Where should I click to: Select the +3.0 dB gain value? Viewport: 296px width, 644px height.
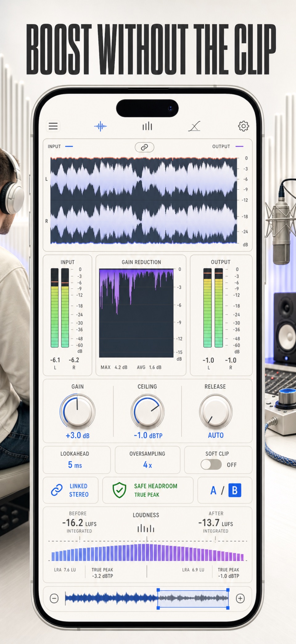tap(77, 435)
